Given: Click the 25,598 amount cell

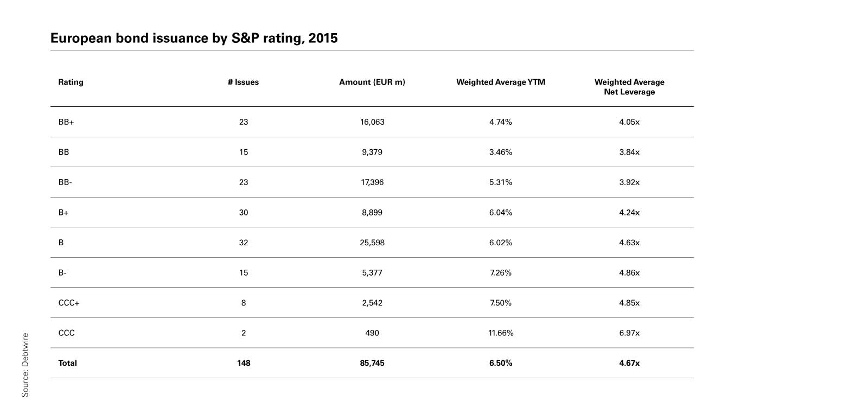Looking at the screenshot, I should pos(372,243).
